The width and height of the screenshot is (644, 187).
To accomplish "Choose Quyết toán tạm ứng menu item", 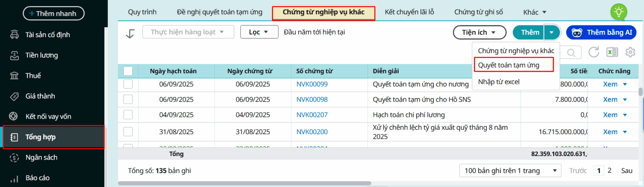I will tap(509, 65).
